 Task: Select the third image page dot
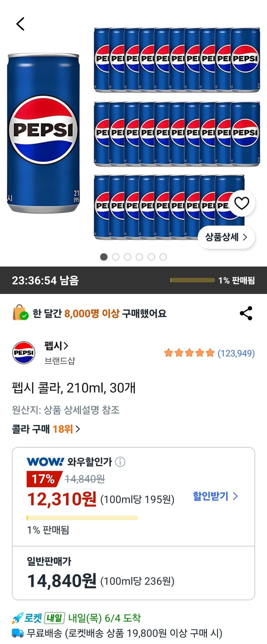[x=128, y=257]
